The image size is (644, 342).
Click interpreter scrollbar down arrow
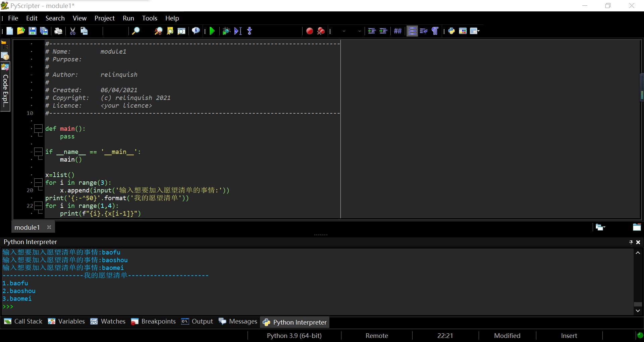coord(638,311)
